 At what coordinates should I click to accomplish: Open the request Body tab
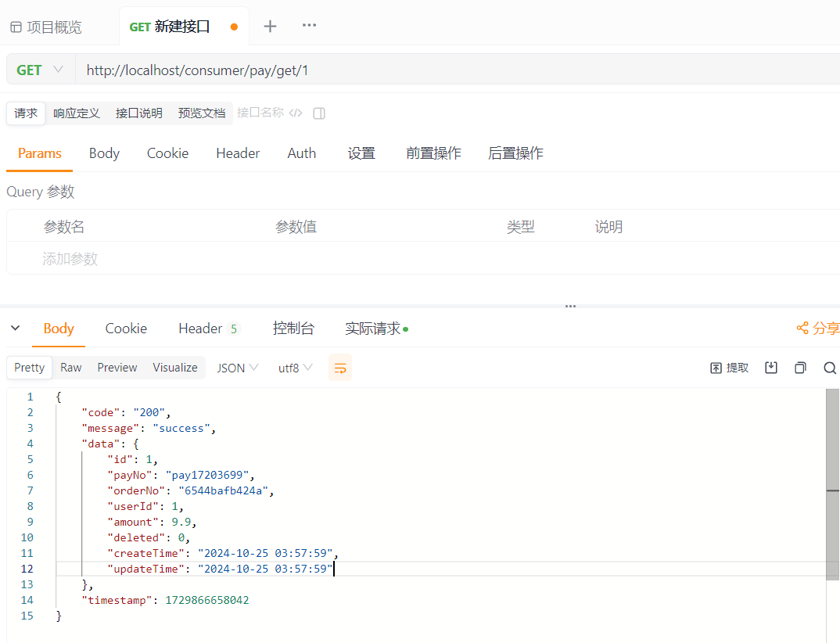[105, 153]
